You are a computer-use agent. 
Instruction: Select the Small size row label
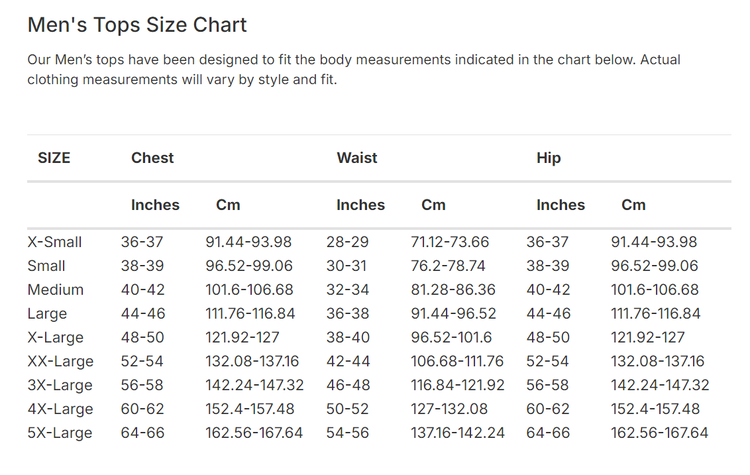tap(47, 266)
